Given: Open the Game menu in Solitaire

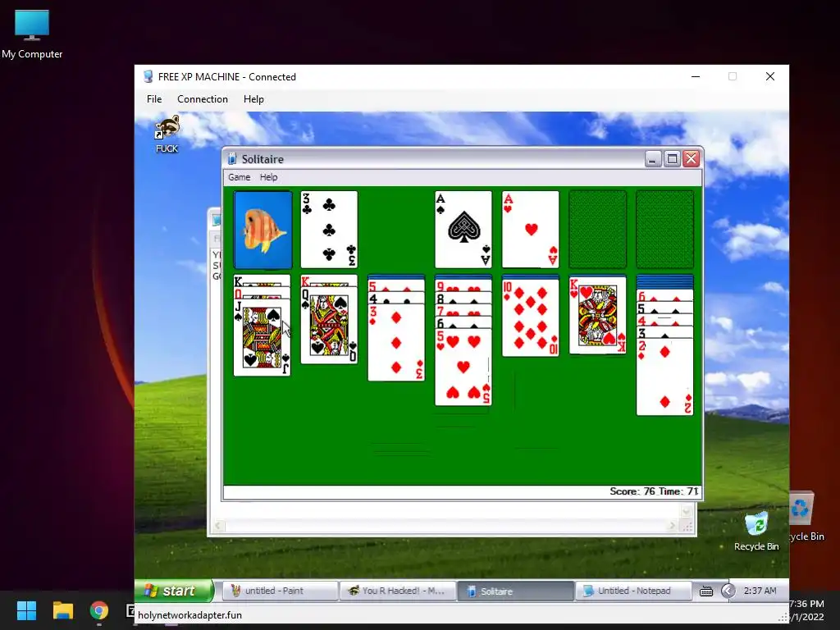Looking at the screenshot, I should (x=239, y=177).
